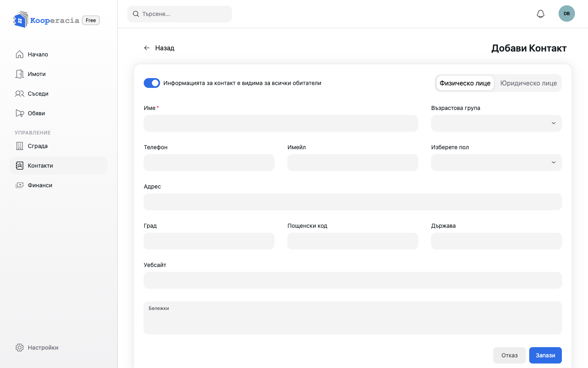Switch to the Юридическо лице tab

click(x=528, y=83)
